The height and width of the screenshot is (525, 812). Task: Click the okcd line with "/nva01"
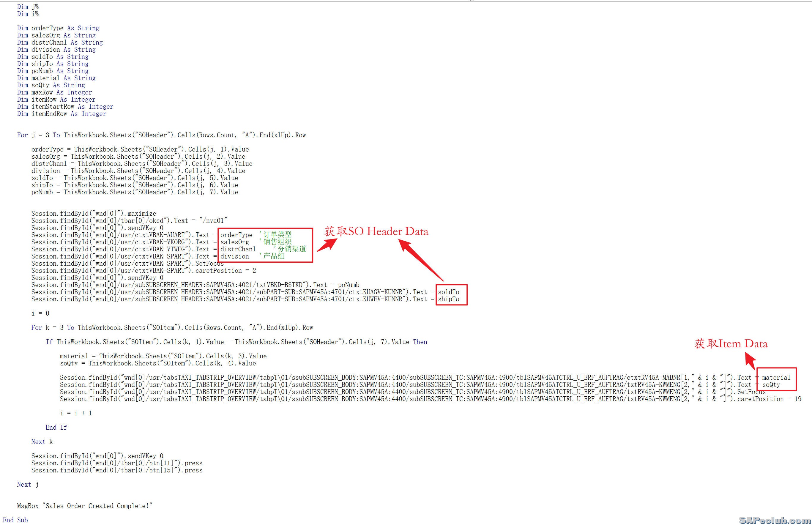coord(130,221)
